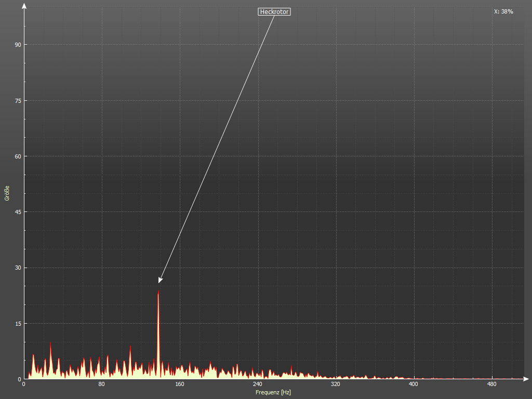This screenshot has height=399, width=532.
Task: Select the 45 tick label on y-axis
Action: point(18,212)
